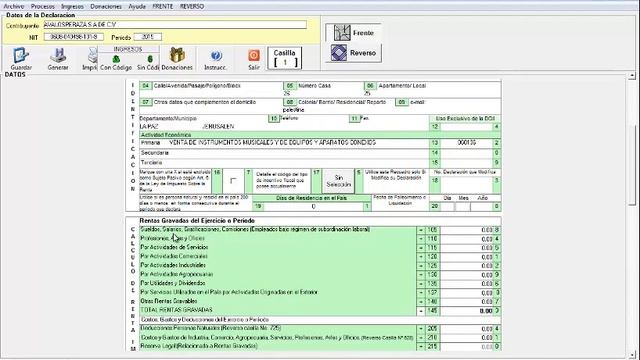This screenshot has width=640, height=360.
Task: Click the value field of casilla 115
Action: (467, 248)
